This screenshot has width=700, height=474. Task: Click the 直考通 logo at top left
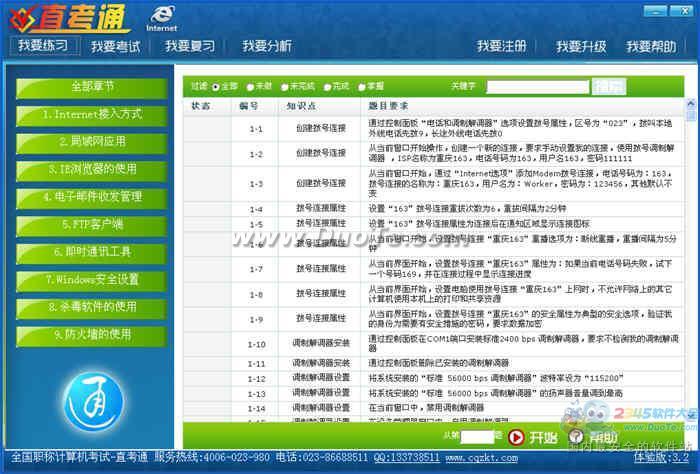tap(69, 19)
